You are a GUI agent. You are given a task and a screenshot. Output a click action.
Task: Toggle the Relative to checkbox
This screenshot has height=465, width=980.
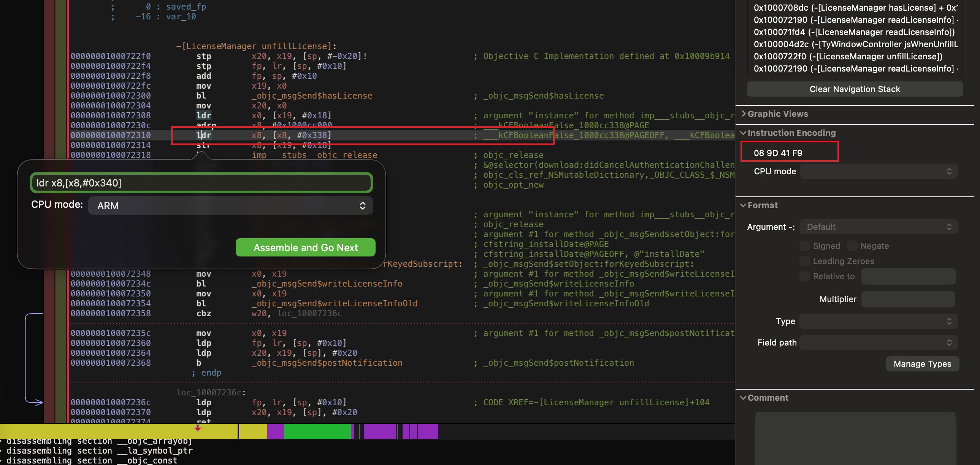click(804, 277)
